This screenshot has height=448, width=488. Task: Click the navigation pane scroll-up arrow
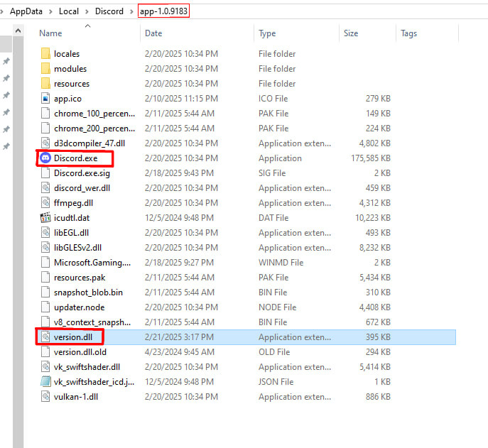tap(18, 31)
